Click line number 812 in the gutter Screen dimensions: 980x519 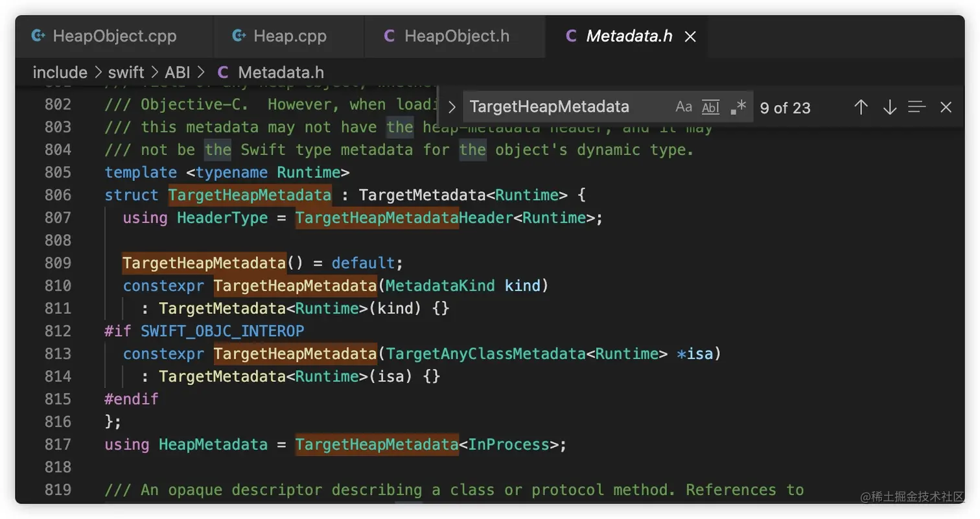pos(58,332)
